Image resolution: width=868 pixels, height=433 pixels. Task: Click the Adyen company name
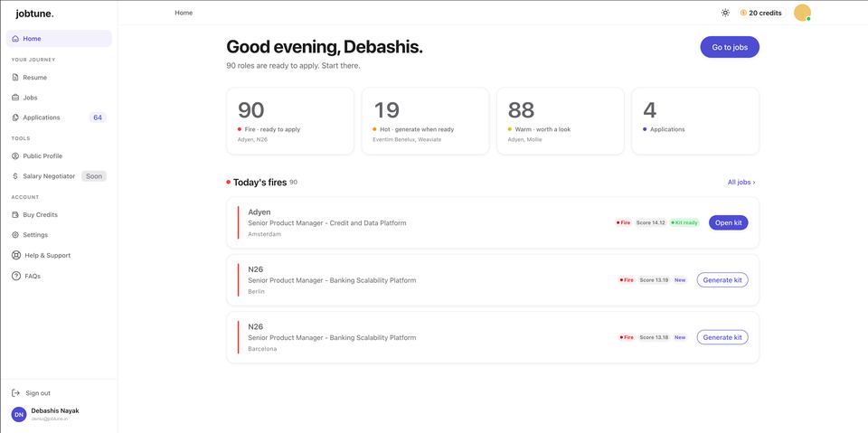click(x=259, y=212)
